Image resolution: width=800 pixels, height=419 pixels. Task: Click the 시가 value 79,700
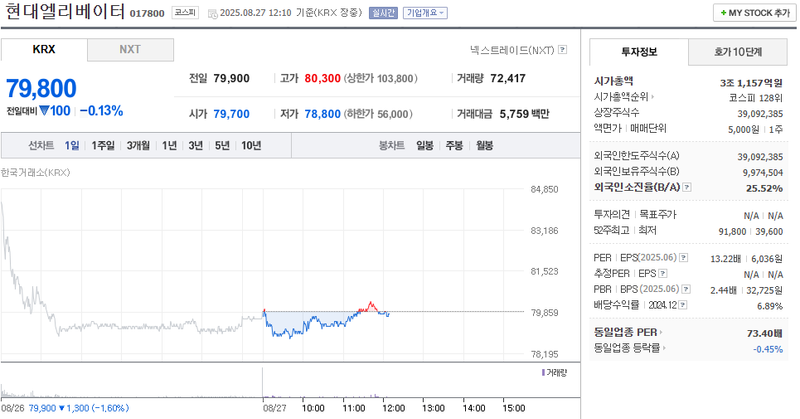tap(232, 114)
